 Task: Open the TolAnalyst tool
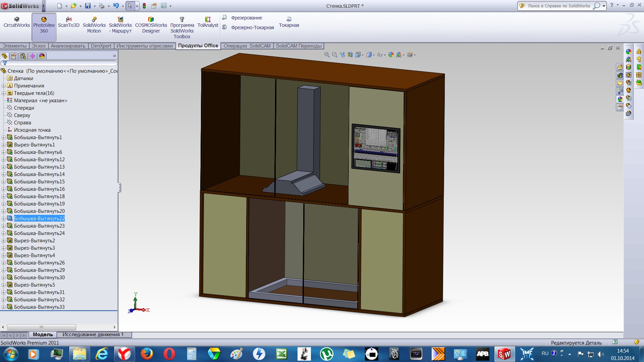208,22
